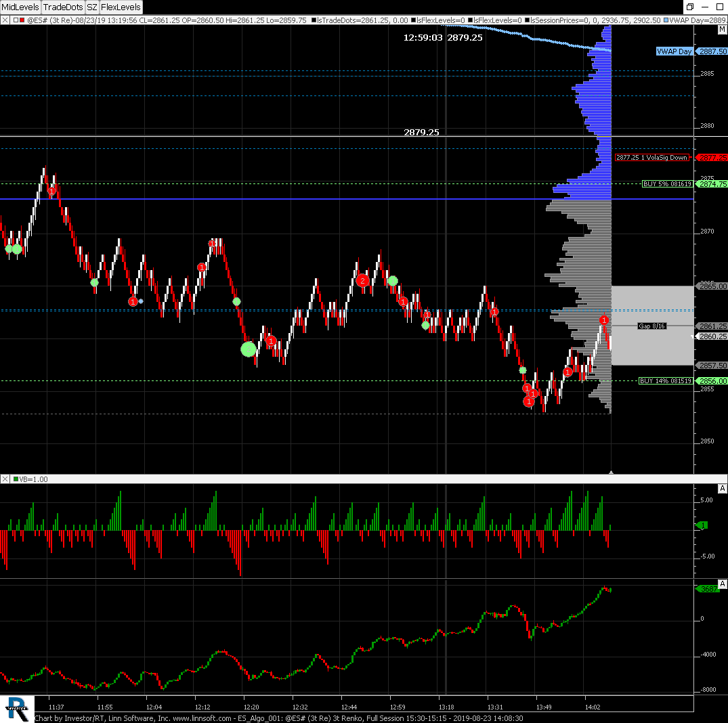The width and height of the screenshot is (728, 723).
Task: Click the M scale button on price axis
Action: (722, 30)
